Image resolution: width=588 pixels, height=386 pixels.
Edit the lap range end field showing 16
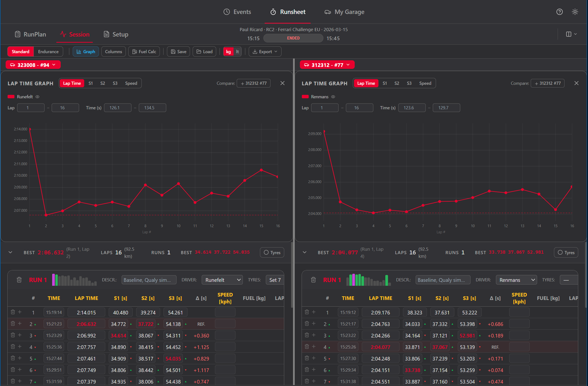click(x=65, y=108)
